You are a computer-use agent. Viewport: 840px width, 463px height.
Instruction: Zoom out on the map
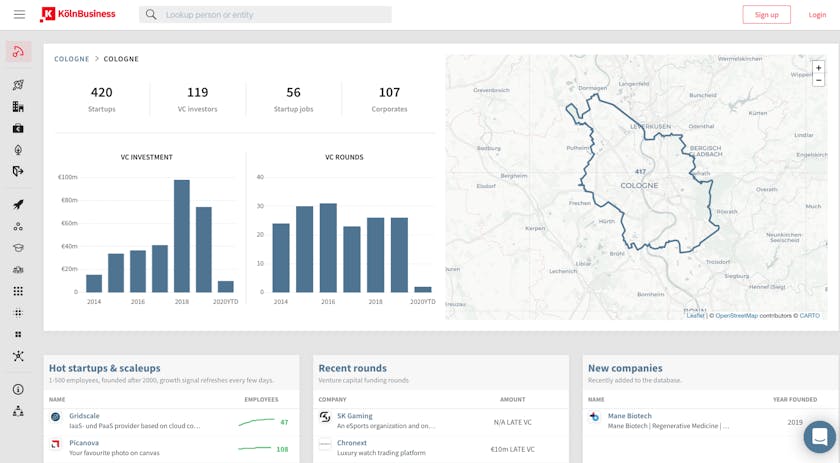tap(818, 80)
